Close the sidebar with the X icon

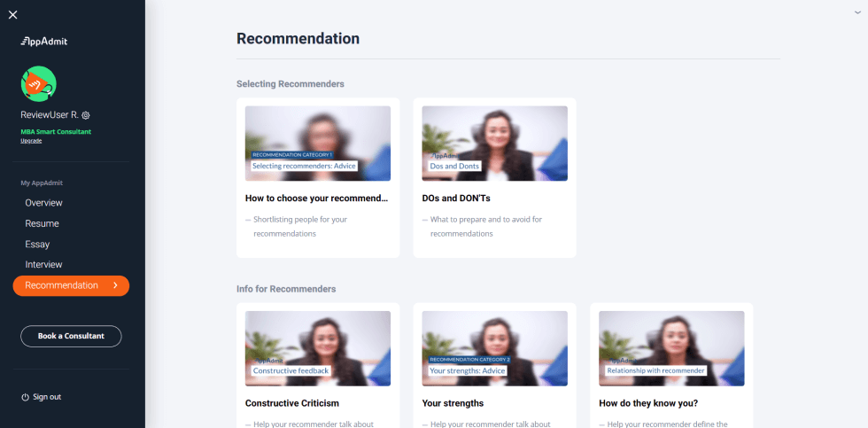(12, 15)
